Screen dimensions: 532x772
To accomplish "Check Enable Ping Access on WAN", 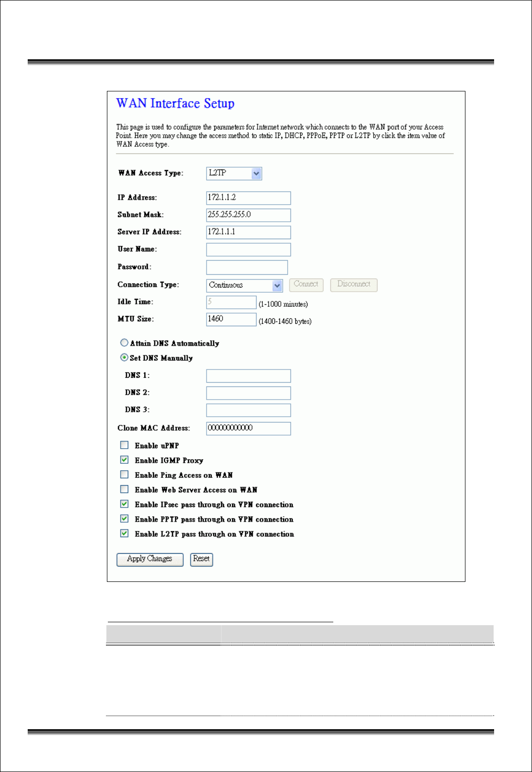I will tap(124, 474).
